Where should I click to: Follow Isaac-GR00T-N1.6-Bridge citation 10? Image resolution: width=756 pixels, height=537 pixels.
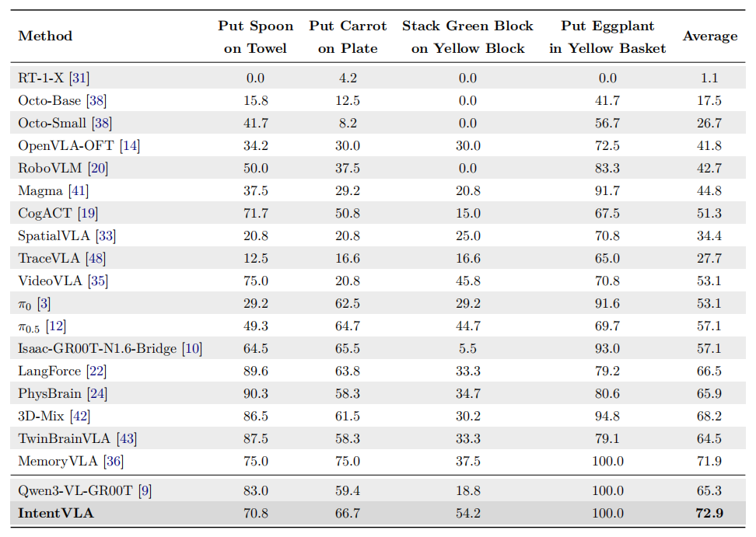tap(192, 349)
